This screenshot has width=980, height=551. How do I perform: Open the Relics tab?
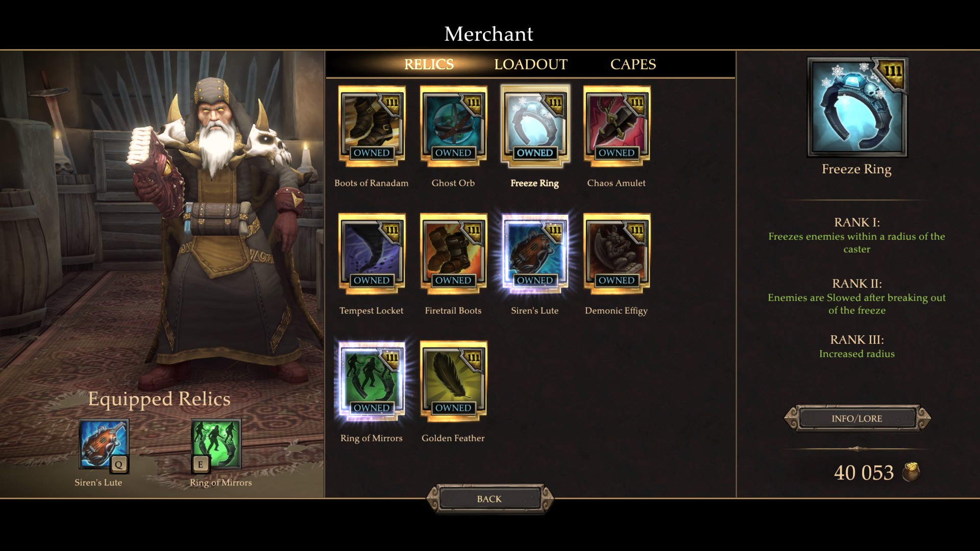[x=429, y=64]
